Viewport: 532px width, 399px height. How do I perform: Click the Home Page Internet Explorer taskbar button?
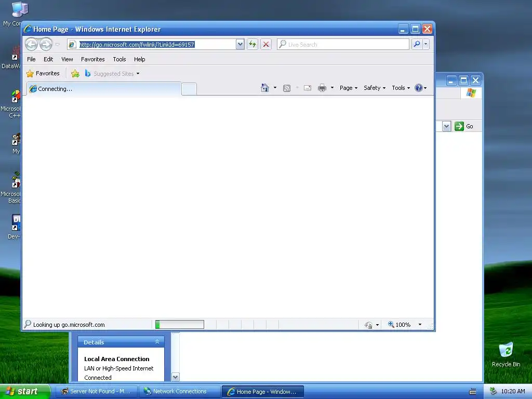pos(262,392)
